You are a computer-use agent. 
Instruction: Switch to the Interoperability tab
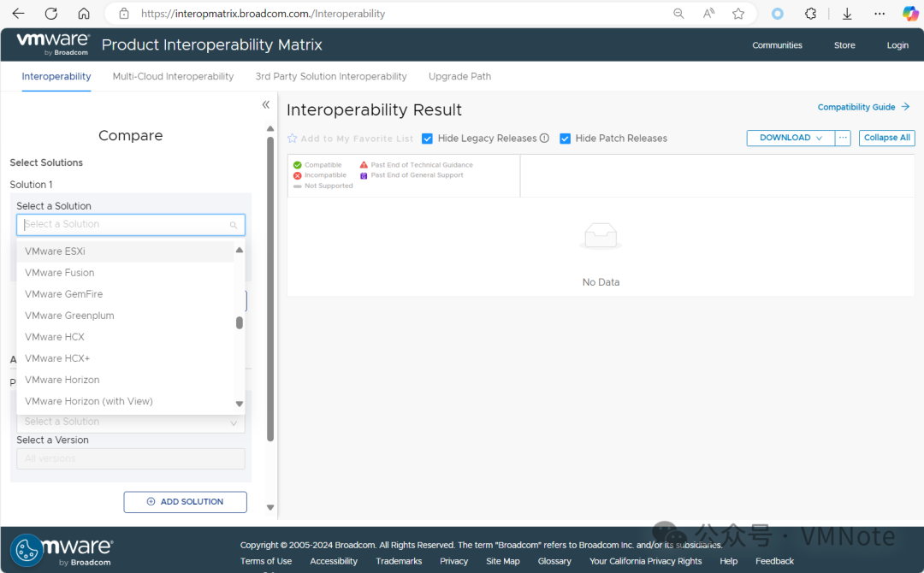pyautogui.click(x=56, y=77)
